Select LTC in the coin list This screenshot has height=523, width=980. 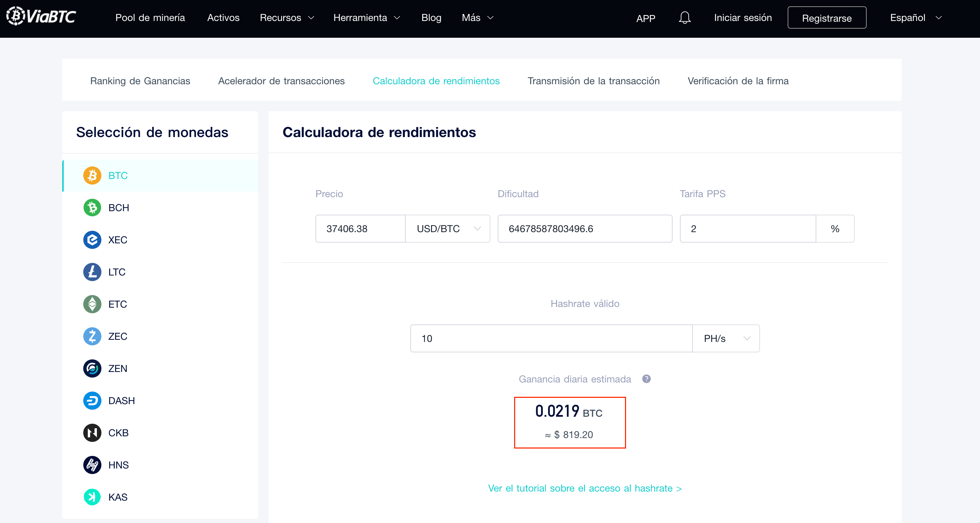point(160,272)
